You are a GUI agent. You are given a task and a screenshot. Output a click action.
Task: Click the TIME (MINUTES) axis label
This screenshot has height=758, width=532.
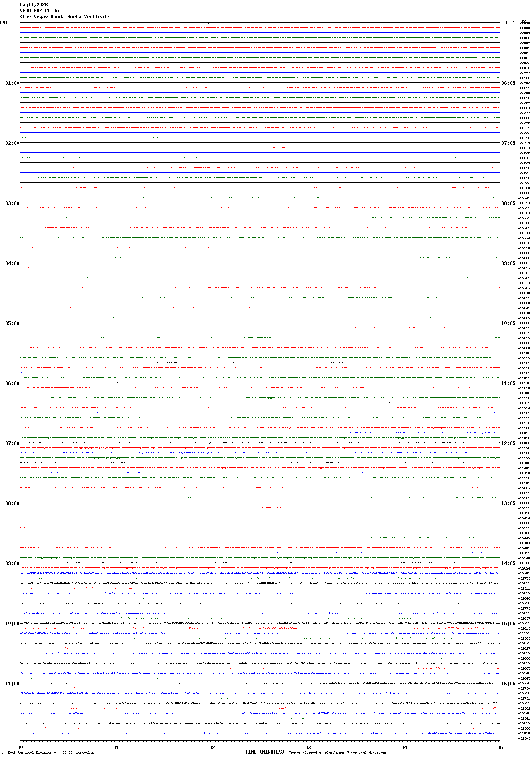coord(265,752)
